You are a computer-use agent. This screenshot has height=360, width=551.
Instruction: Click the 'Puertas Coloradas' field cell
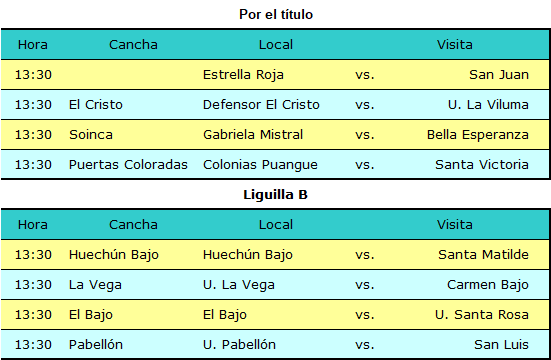click(x=128, y=164)
